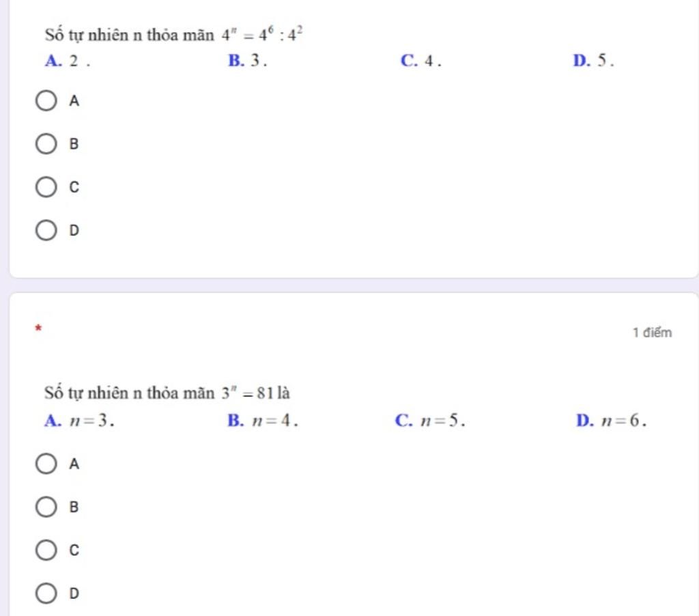Click the letter B label under the 4ⁿ question
The height and width of the screenshot is (616, 699).
(x=74, y=144)
